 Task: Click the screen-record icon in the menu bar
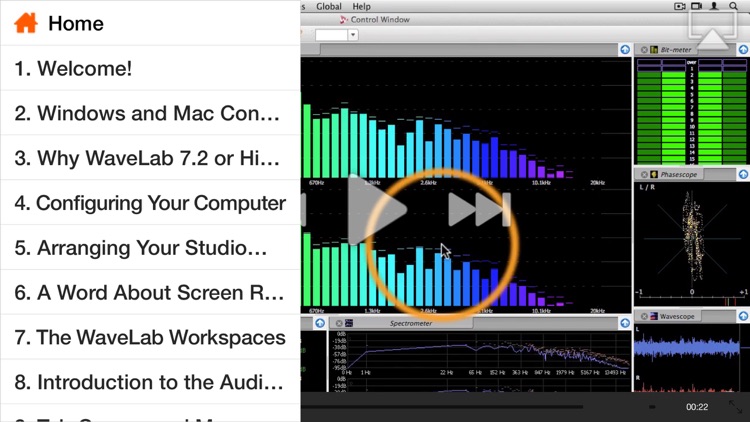(680, 6)
